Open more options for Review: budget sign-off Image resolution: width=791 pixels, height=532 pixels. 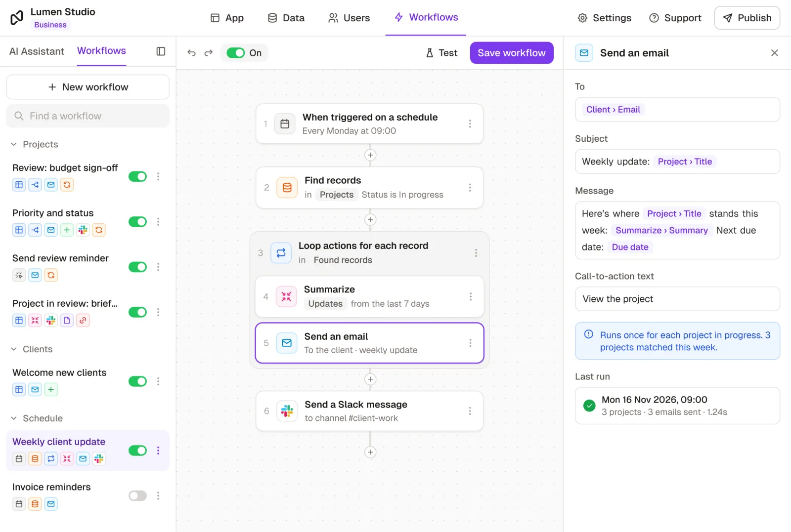click(158, 176)
